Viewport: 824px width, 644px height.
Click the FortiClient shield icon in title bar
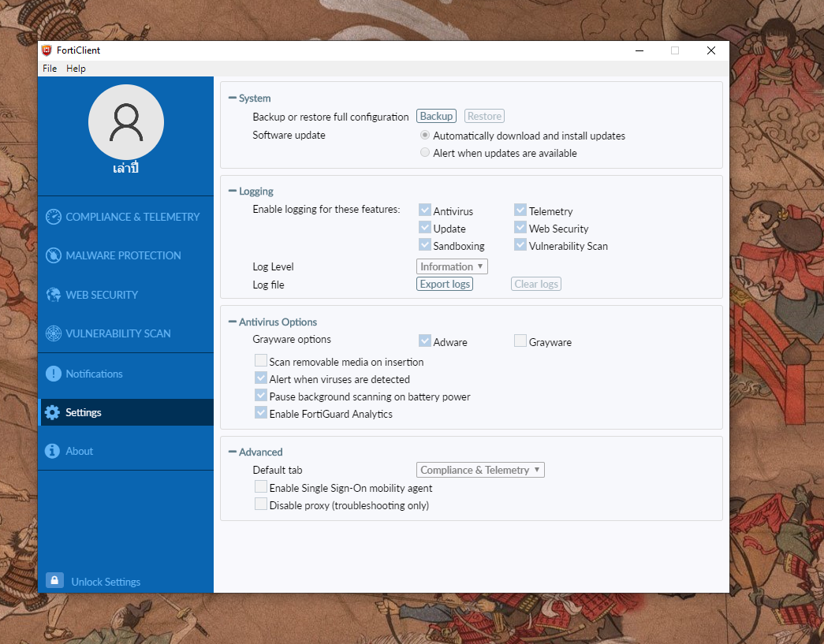pyautogui.click(x=47, y=50)
